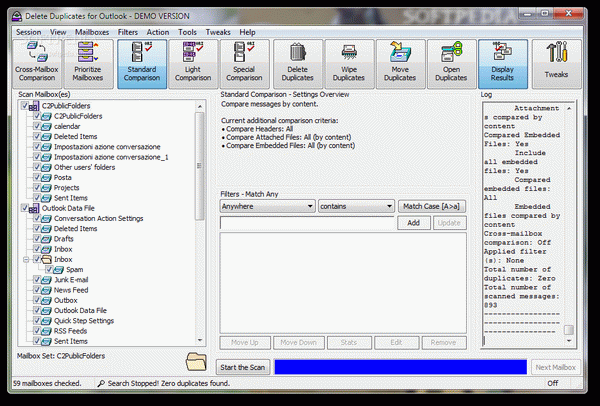Toggle the Display Results toolbar button
Image resolution: width=600 pixels, height=406 pixels.
point(503,64)
